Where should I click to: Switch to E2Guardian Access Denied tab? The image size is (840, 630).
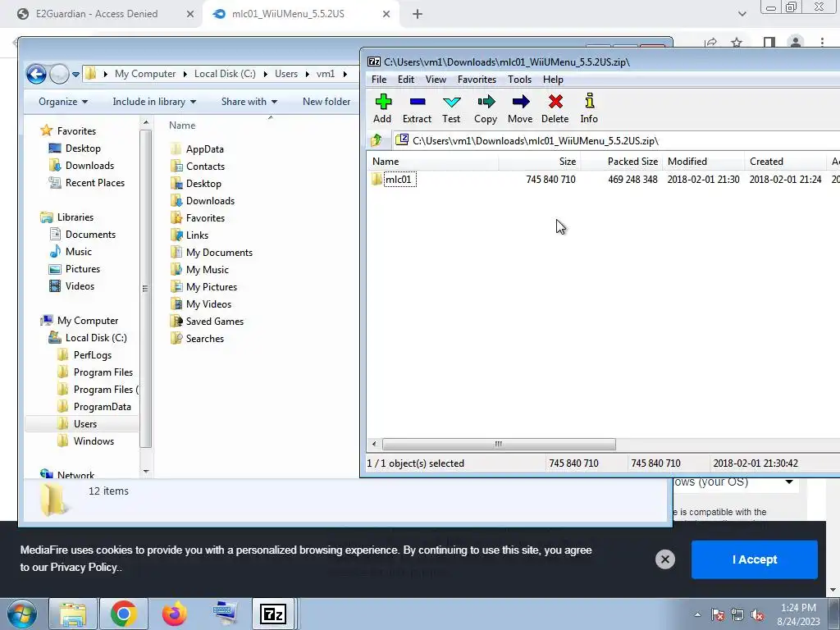(x=97, y=14)
